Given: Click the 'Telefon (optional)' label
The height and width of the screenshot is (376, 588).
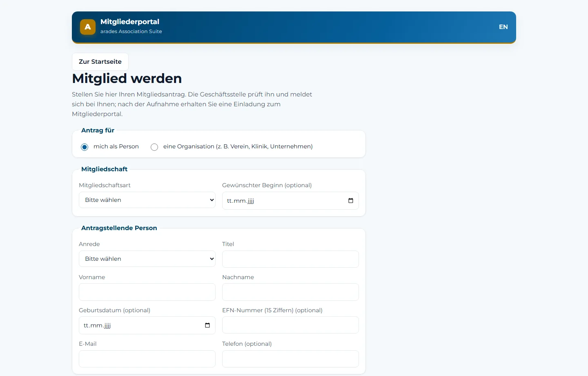Looking at the screenshot, I should click(247, 344).
